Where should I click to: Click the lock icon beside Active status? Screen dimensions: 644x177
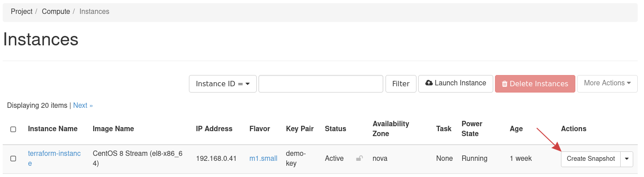click(359, 158)
